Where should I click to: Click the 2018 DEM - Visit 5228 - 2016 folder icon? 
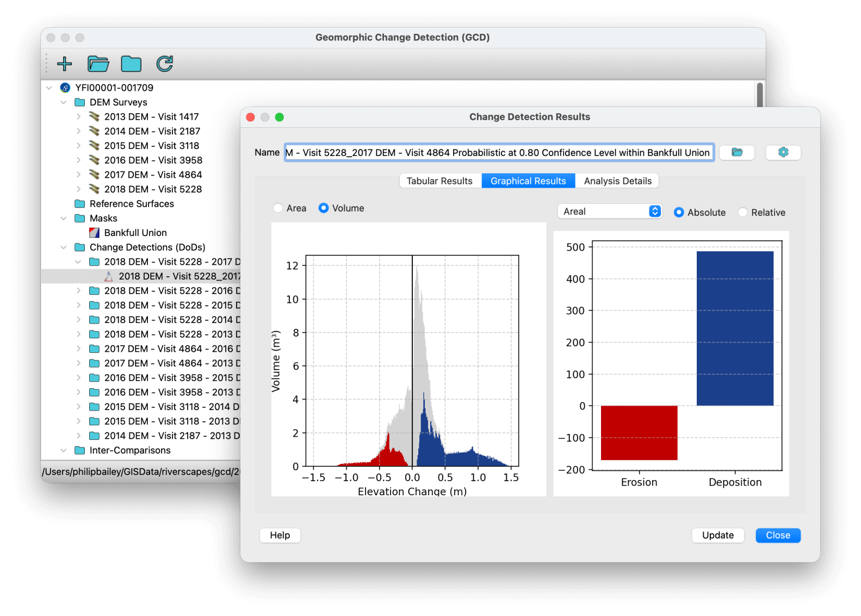tap(94, 291)
